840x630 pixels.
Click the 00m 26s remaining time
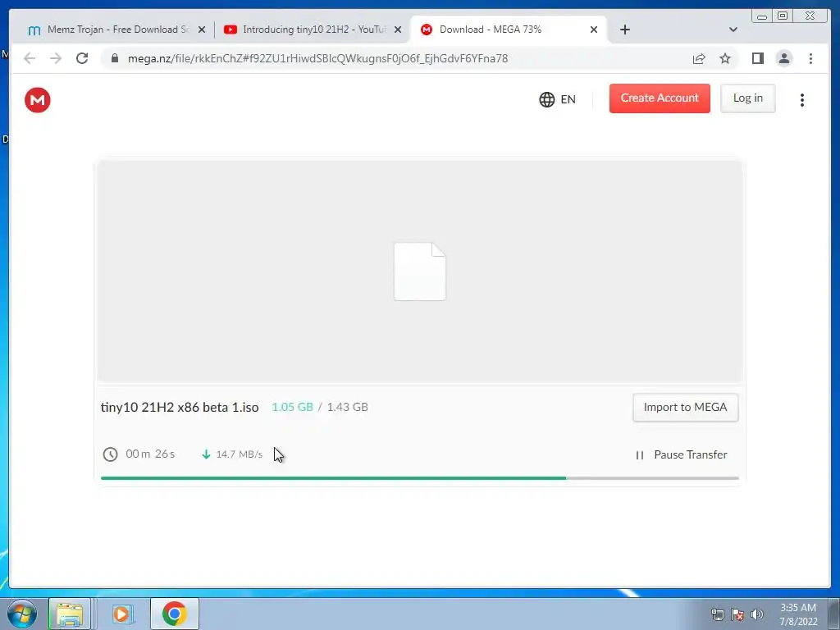click(x=150, y=454)
